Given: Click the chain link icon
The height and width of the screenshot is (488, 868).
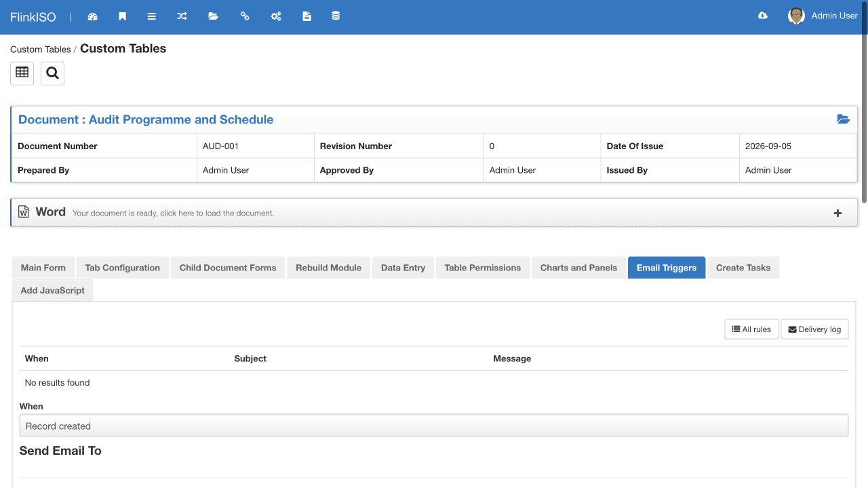Looking at the screenshot, I should click(245, 16).
